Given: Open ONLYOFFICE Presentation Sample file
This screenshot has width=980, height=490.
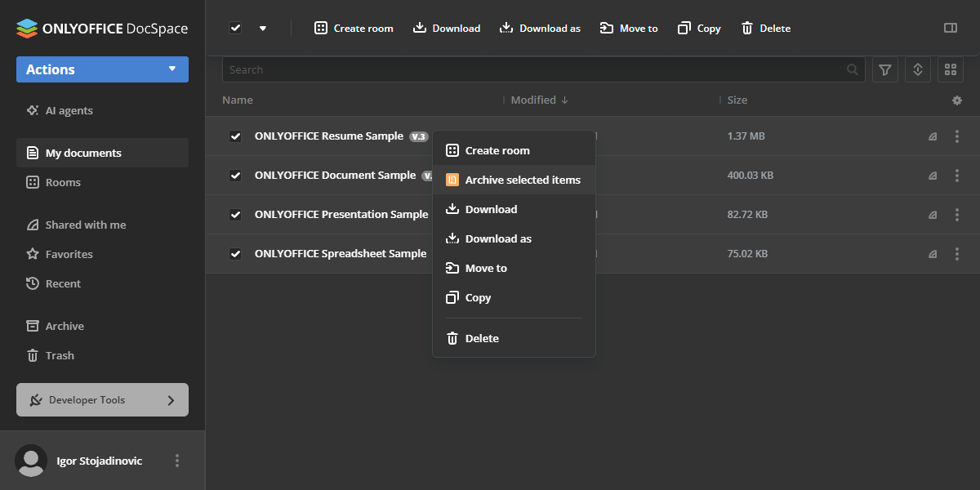Looking at the screenshot, I should point(341,214).
